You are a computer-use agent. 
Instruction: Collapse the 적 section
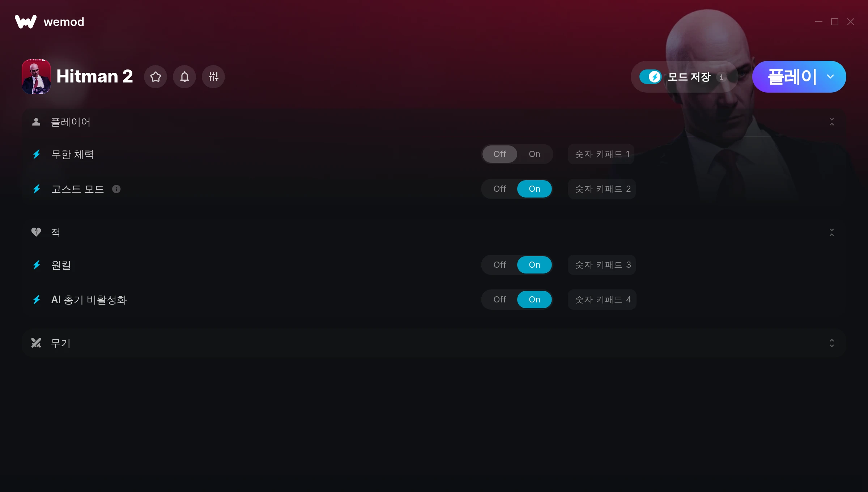pyautogui.click(x=832, y=232)
